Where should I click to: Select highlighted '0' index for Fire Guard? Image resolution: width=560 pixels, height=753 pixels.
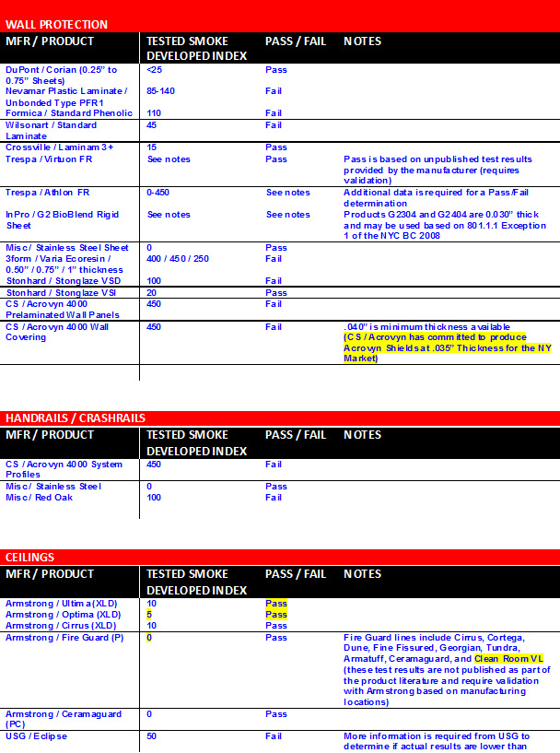tap(149, 638)
